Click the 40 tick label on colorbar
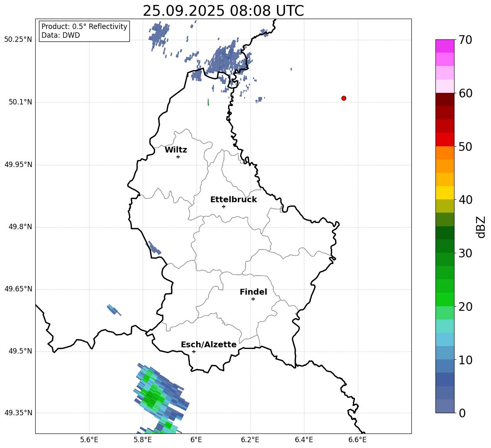Viewport: 491px width, 448px height. pos(465,200)
